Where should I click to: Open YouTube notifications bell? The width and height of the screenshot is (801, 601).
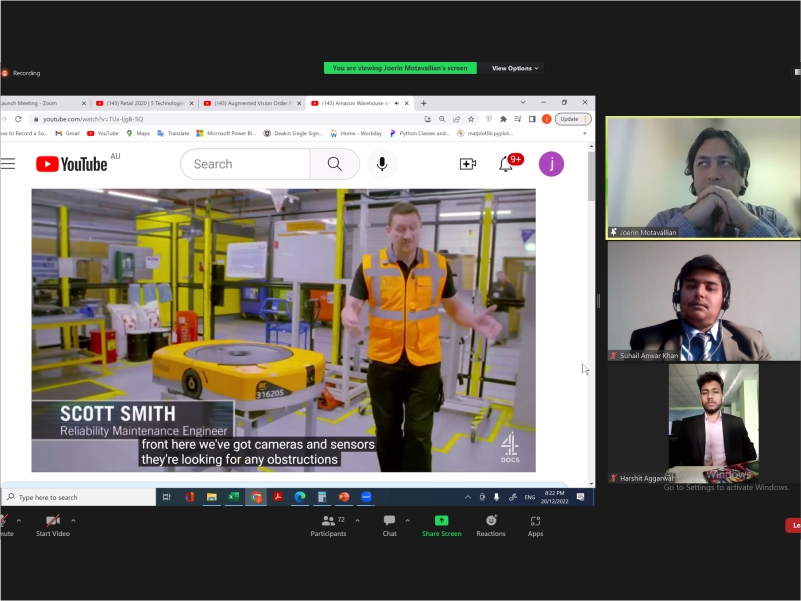pyautogui.click(x=506, y=164)
